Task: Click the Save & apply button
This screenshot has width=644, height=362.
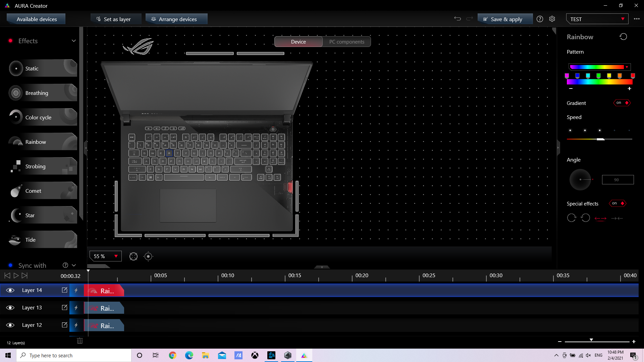Action: tap(505, 19)
